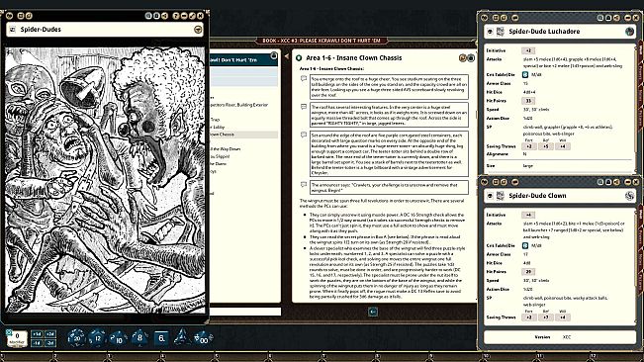Click the second round icon right of Area 1-6 title
Image resolution: width=644 pixels, height=362 pixels.
[471, 58]
